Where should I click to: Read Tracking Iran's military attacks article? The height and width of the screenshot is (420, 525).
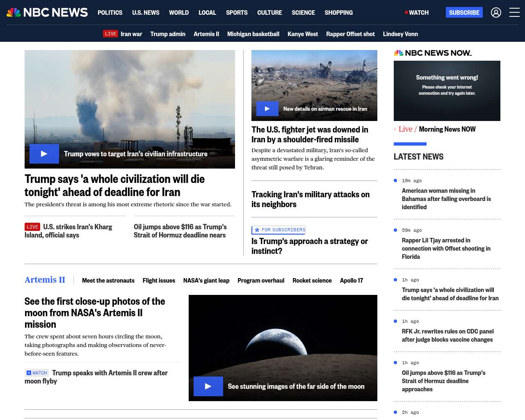(x=310, y=199)
